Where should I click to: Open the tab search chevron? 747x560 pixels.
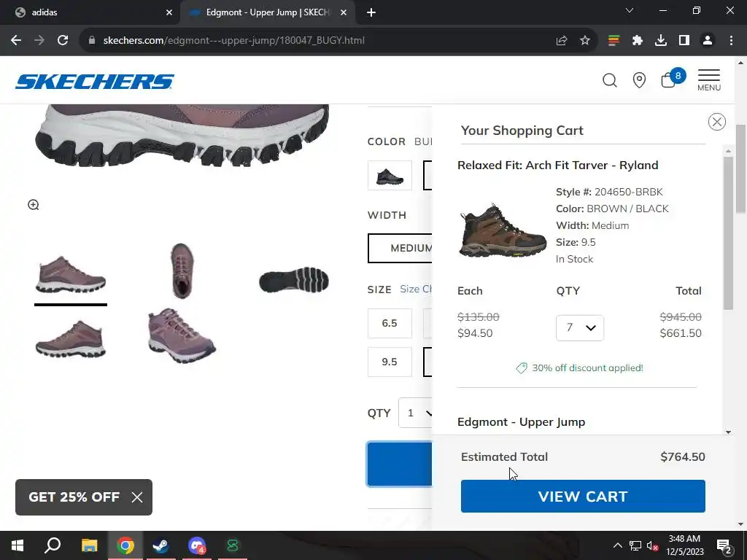click(630, 10)
